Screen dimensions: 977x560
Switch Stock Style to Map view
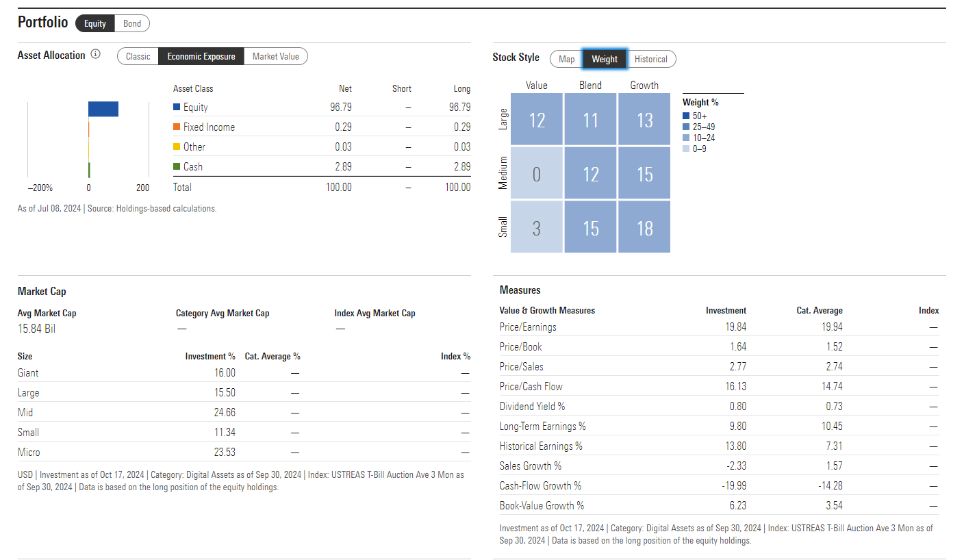point(566,59)
